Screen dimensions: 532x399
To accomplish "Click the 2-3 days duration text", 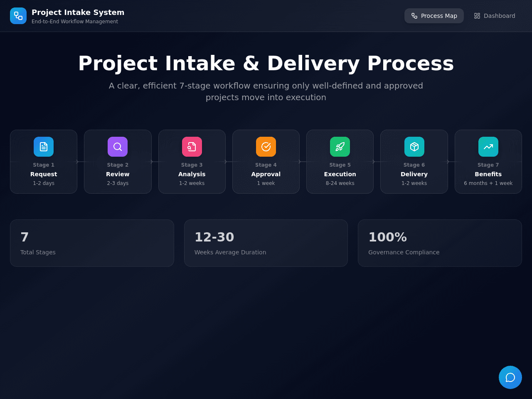I will coord(118,183).
